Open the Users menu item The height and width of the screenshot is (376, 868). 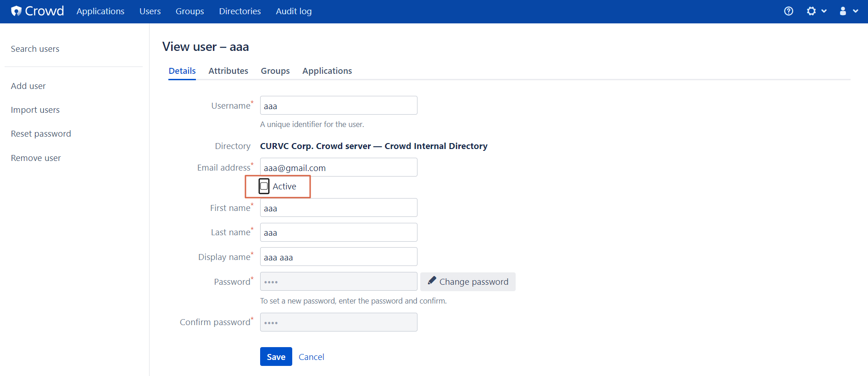point(150,11)
